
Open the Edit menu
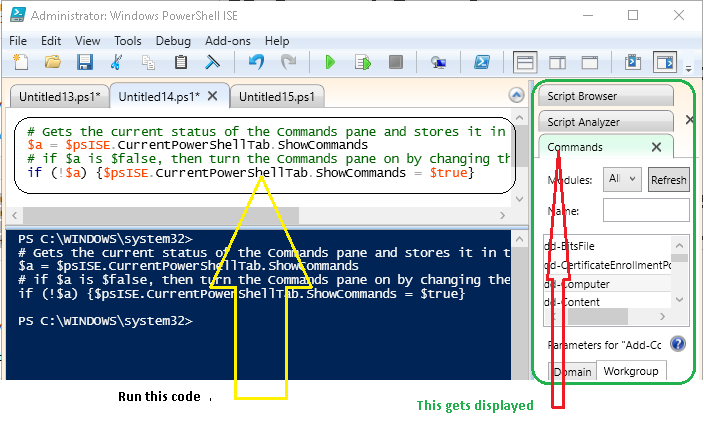(x=51, y=41)
